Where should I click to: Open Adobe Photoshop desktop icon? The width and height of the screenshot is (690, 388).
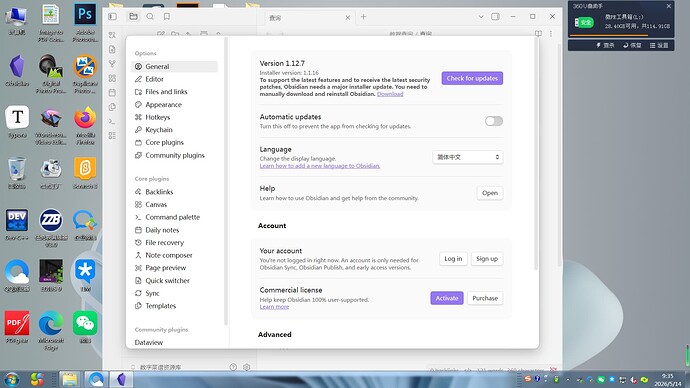85,23
